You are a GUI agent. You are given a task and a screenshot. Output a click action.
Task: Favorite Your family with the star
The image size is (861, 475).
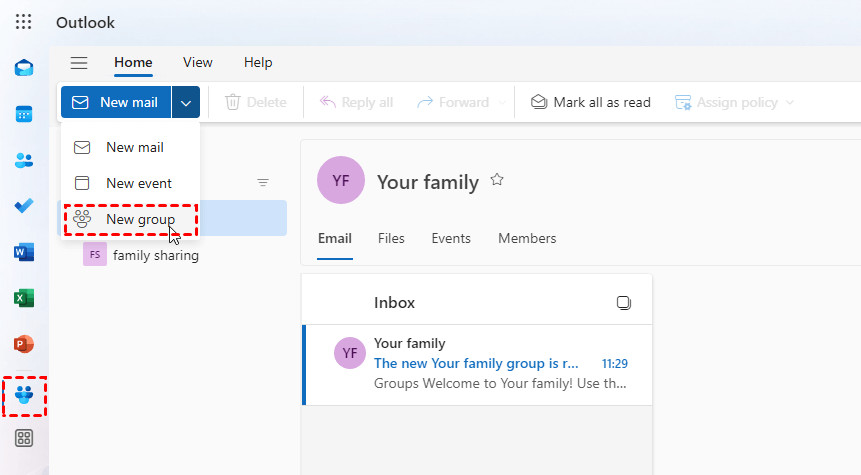click(497, 180)
